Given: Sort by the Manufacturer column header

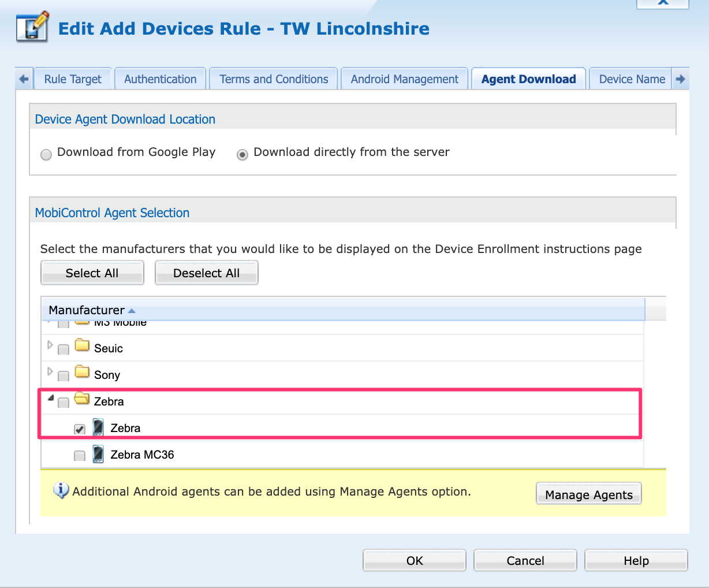Looking at the screenshot, I should (x=87, y=310).
